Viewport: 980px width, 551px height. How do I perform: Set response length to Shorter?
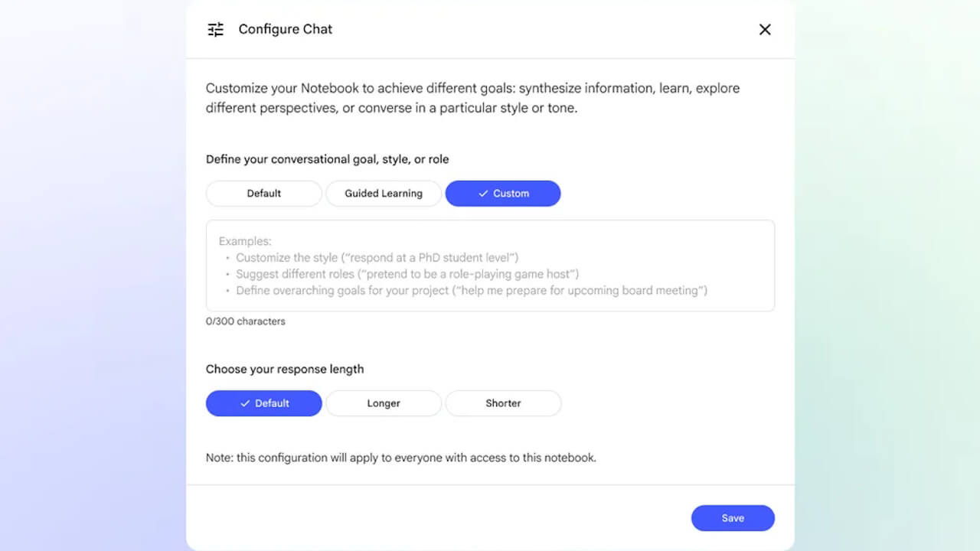503,403
